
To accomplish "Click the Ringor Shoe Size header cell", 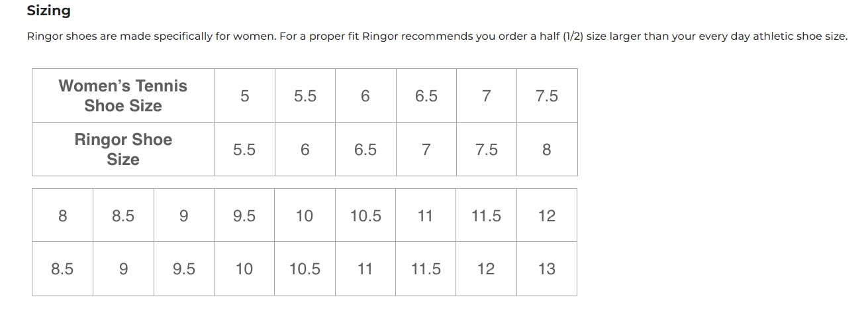I will pyautogui.click(x=123, y=149).
